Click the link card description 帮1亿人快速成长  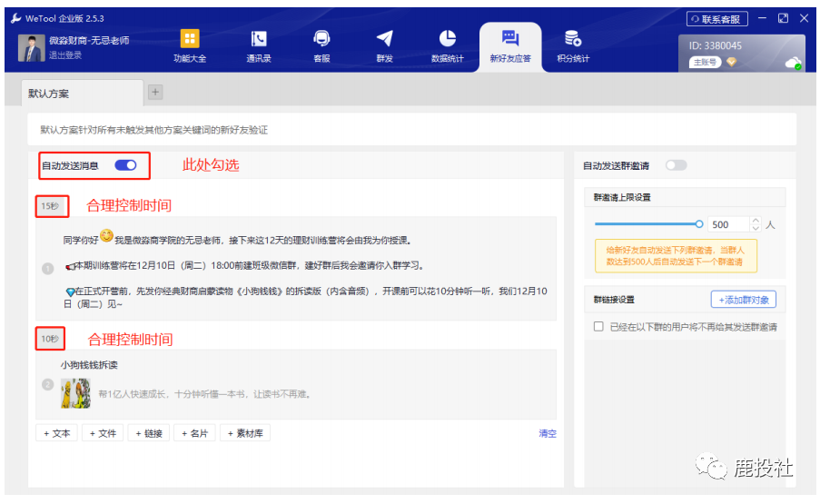pos(205,394)
